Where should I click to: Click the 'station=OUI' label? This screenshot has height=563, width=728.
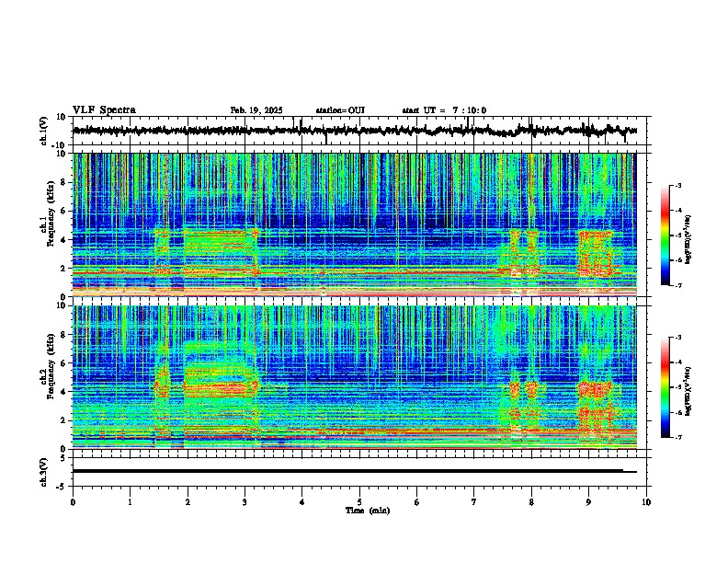point(340,110)
